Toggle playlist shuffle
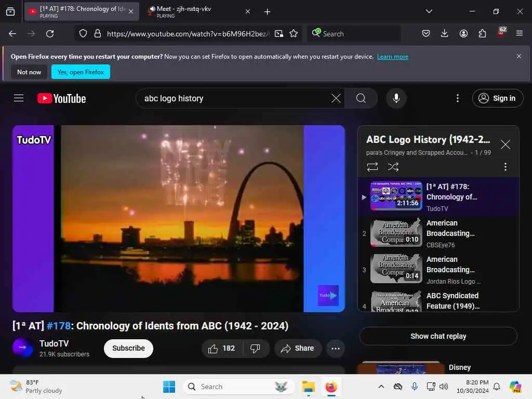Image resolution: width=532 pixels, height=399 pixels. 393,167
